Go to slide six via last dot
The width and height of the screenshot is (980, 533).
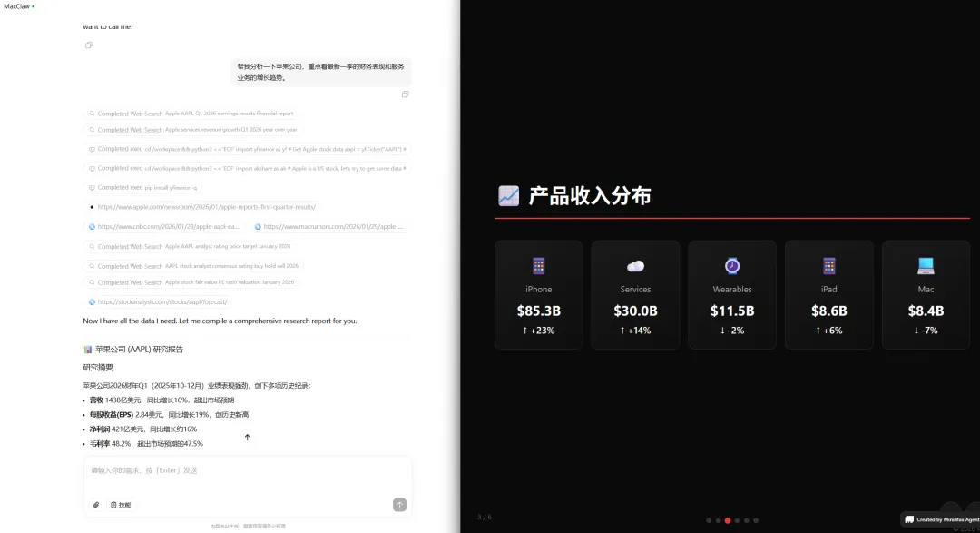(756, 520)
